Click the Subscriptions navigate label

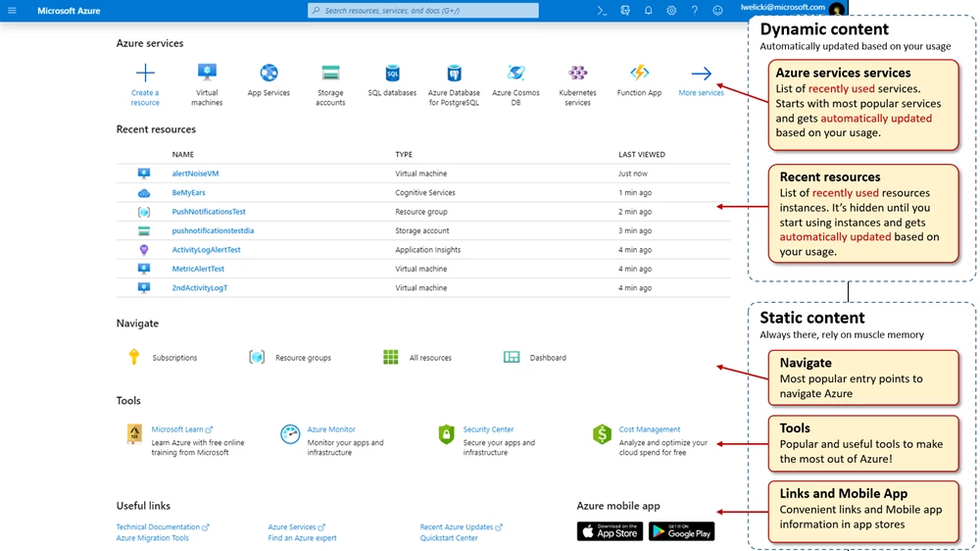174,358
